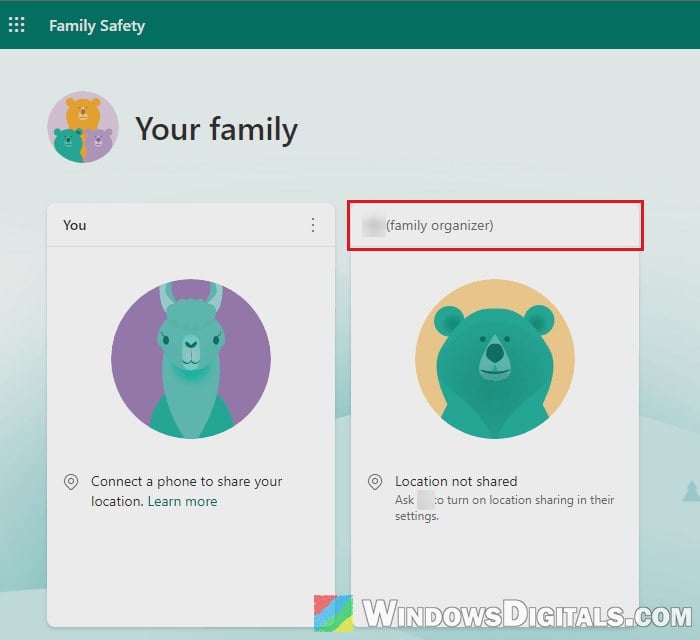Click the 'Your family' heading

pos(217,129)
